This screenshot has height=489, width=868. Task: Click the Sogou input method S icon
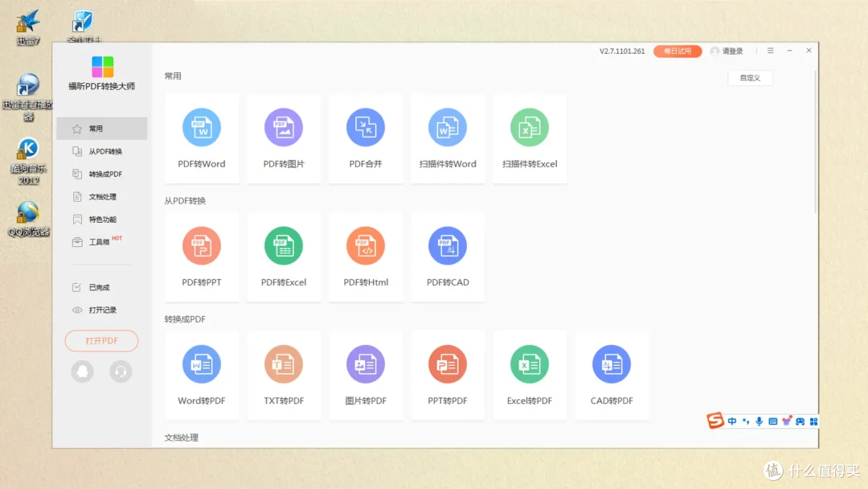pos(715,421)
